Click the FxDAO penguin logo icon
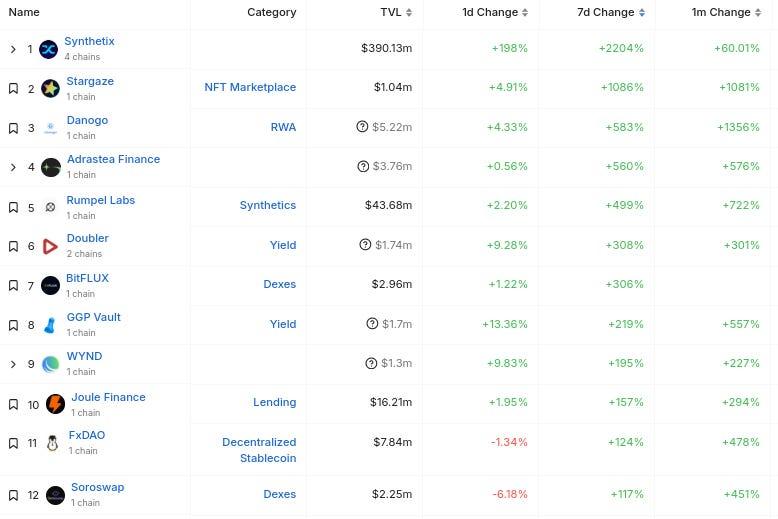The height and width of the screenshot is (519, 778). 53,443
